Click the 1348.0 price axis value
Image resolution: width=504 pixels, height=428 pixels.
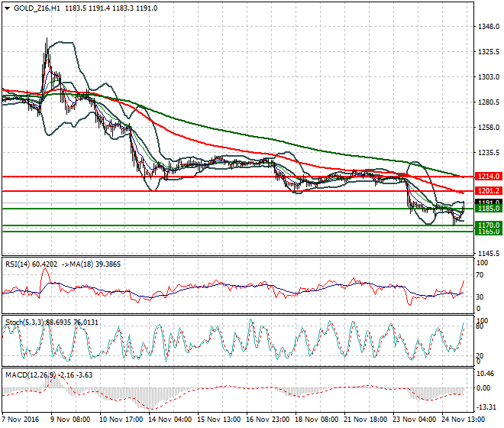point(489,27)
